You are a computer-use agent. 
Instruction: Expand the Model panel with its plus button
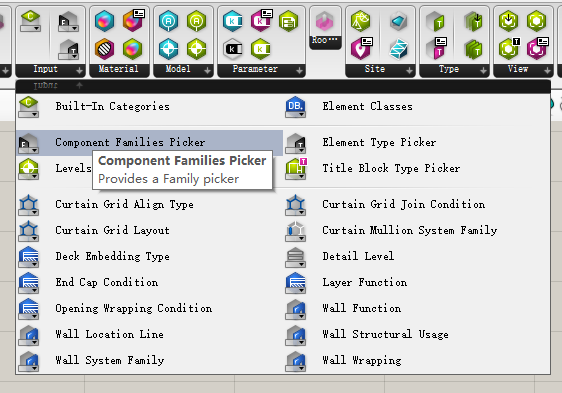208,71
